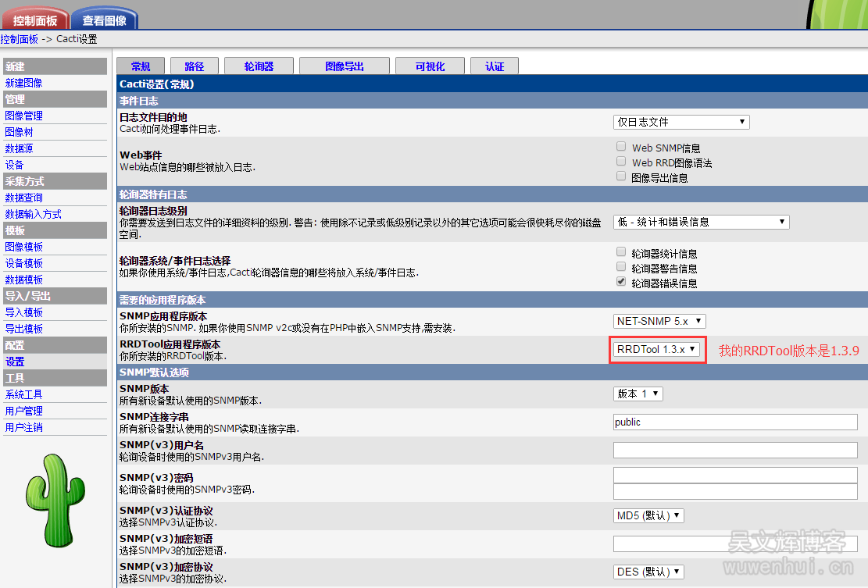Tick the 轮询器统计信息 checkbox
The width and height of the screenshot is (868, 588).
(x=621, y=252)
